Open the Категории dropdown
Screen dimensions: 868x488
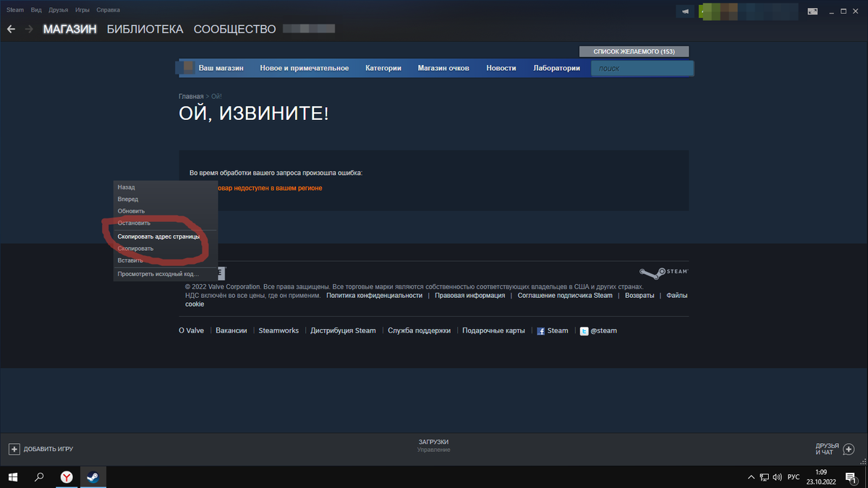(383, 68)
